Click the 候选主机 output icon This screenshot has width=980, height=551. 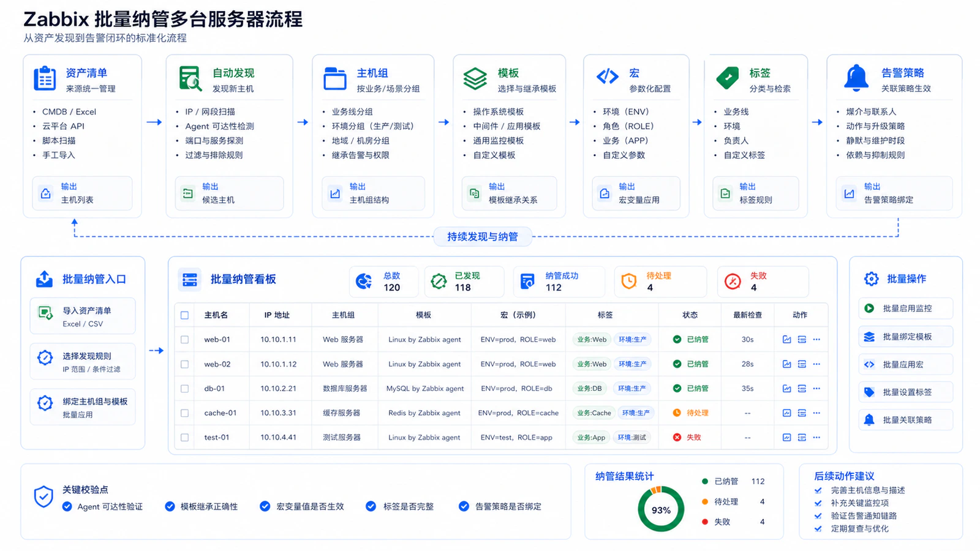[x=188, y=193]
